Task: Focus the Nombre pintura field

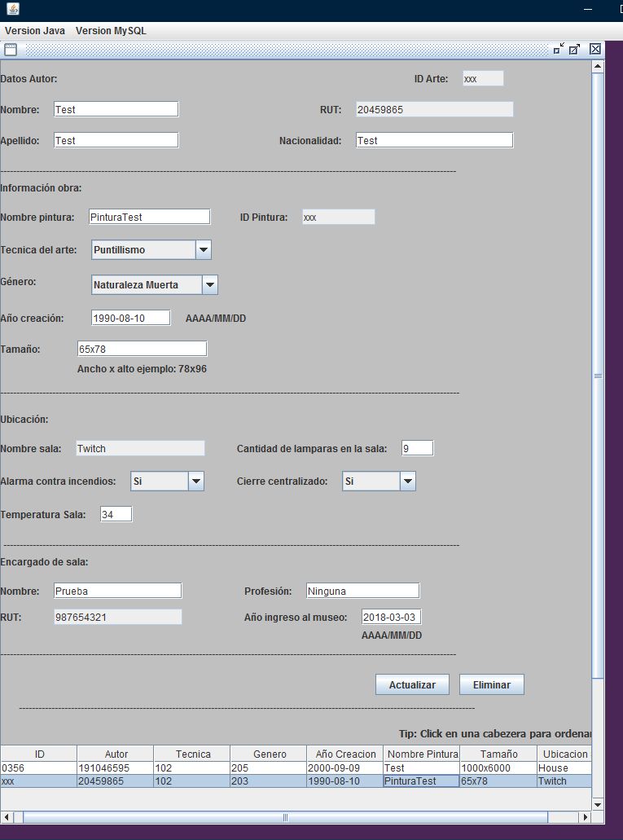Action: [150, 217]
